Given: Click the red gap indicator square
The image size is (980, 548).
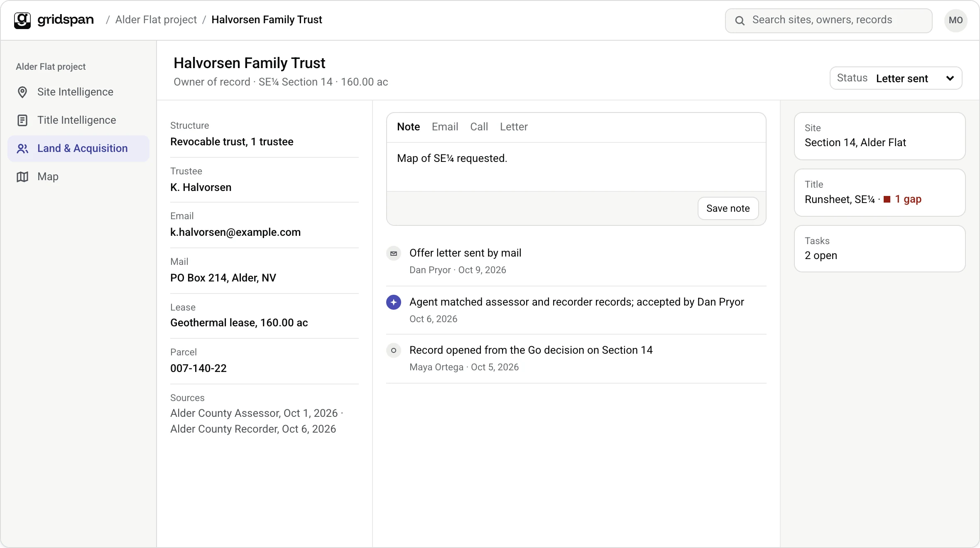Looking at the screenshot, I should click(x=887, y=200).
